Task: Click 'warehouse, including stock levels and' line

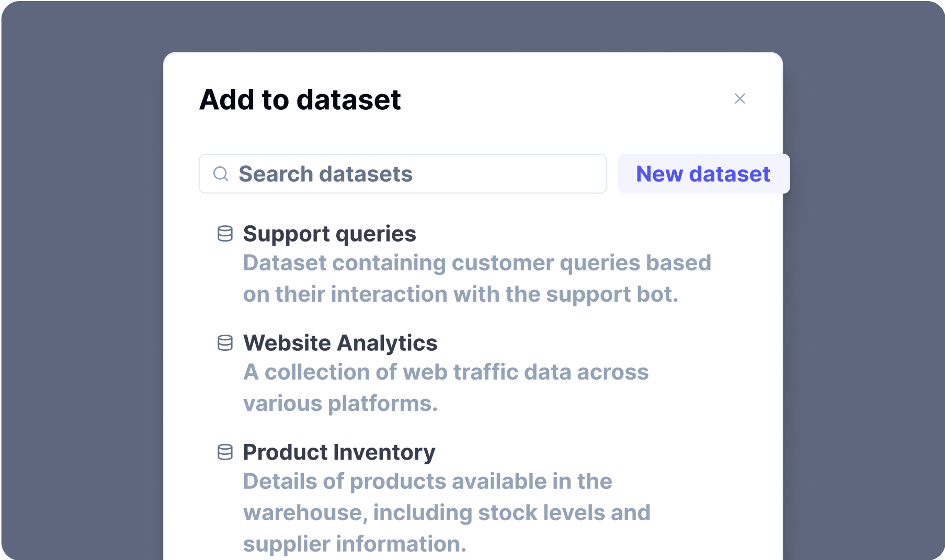Action: point(447,513)
